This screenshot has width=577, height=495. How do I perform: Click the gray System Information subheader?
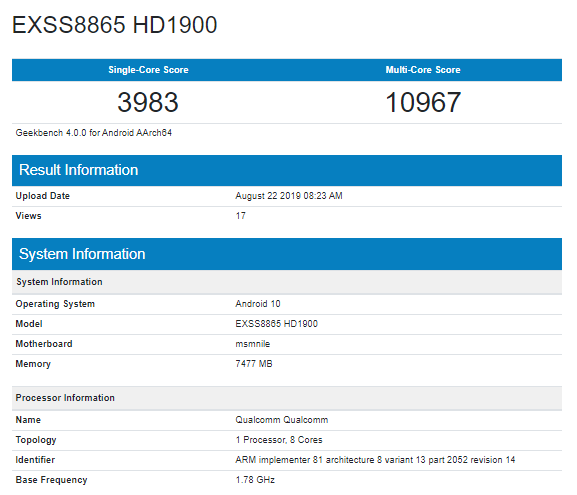(x=287, y=282)
